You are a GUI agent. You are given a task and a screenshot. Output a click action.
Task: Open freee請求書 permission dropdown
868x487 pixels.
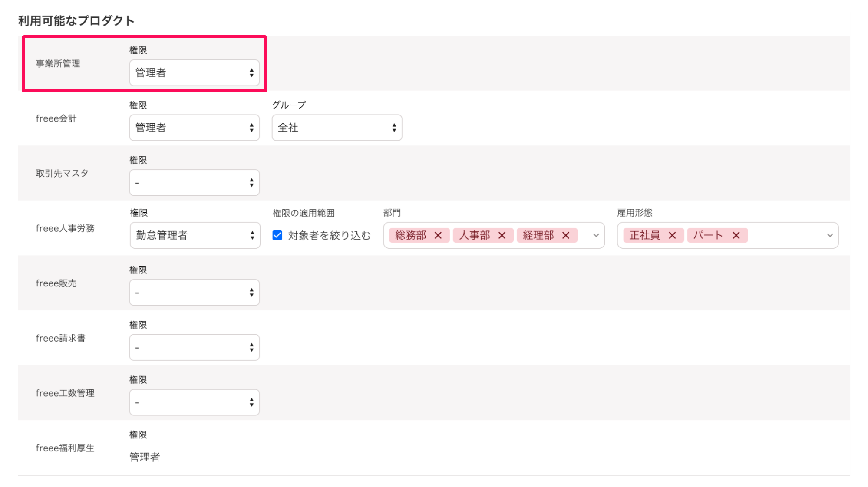tap(195, 347)
